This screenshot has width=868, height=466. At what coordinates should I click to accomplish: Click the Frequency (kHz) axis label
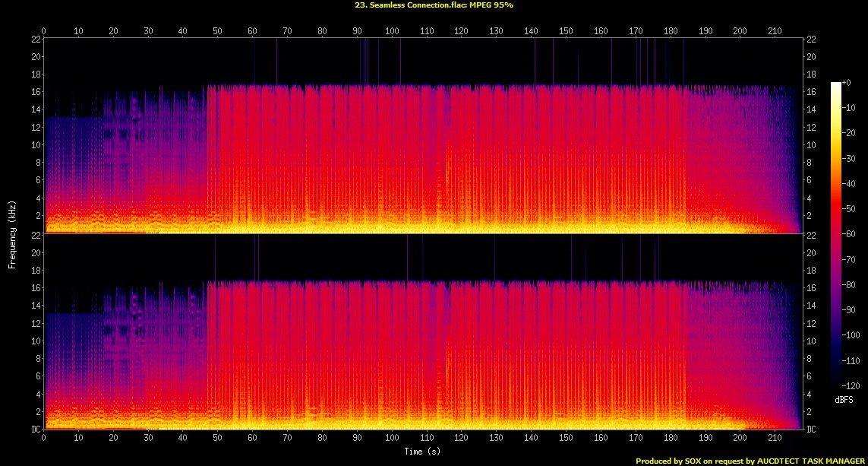12,233
